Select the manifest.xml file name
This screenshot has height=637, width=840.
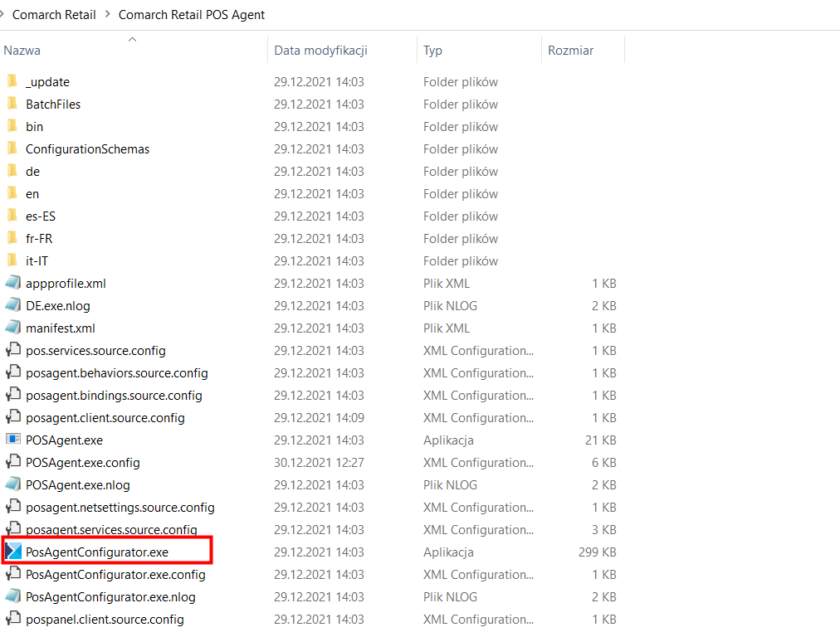(61, 328)
